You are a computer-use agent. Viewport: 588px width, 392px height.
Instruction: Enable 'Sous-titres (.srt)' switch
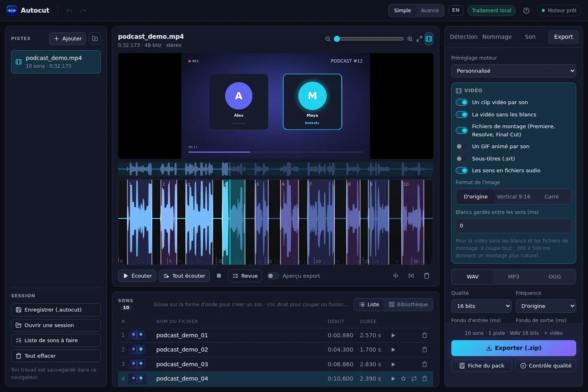tap(462, 158)
